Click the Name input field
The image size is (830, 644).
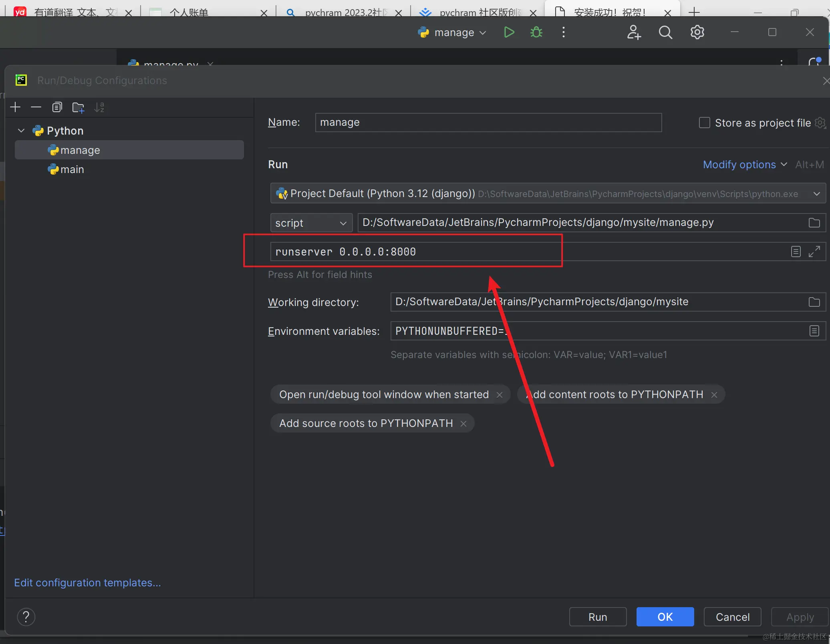[488, 123]
